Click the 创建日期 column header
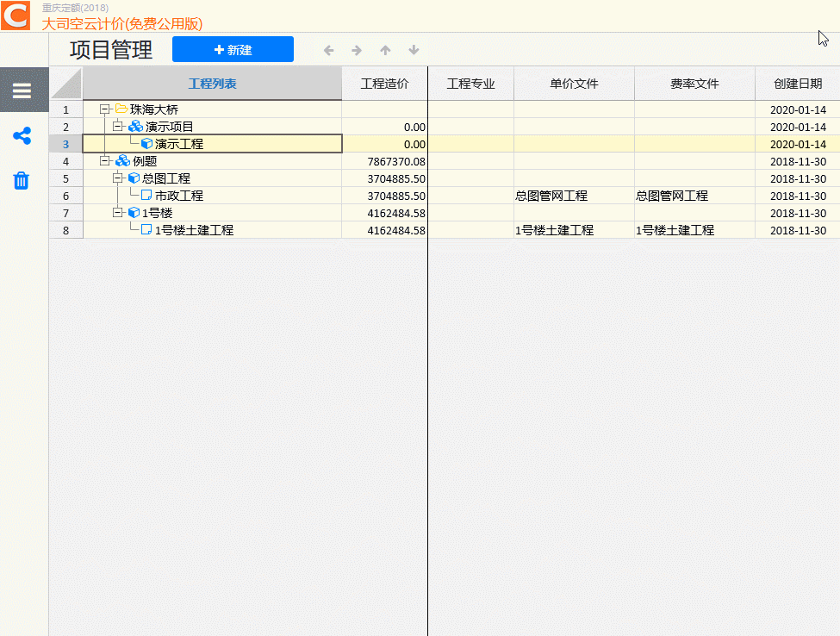Screen dimensions: 840x636 (797, 84)
